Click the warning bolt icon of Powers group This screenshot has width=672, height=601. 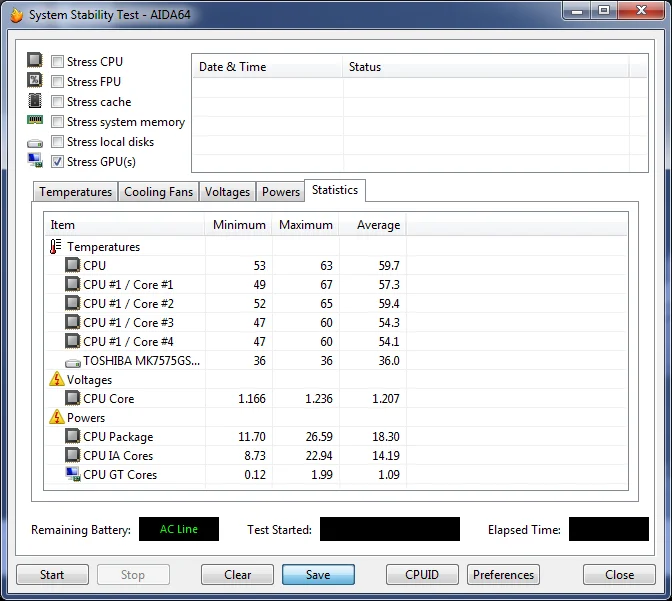point(57,417)
